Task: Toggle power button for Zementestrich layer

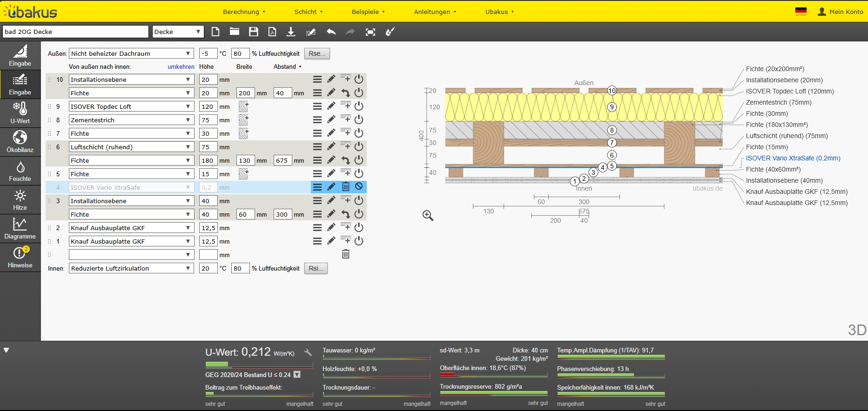Action: (359, 119)
